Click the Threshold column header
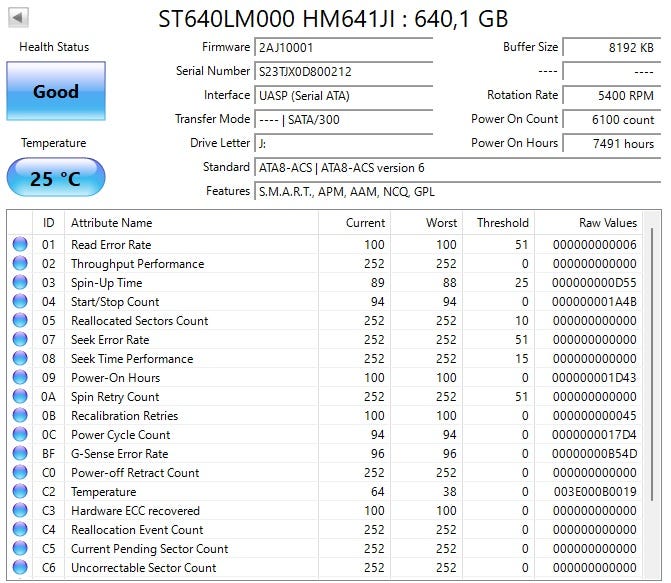 [x=501, y=223]
